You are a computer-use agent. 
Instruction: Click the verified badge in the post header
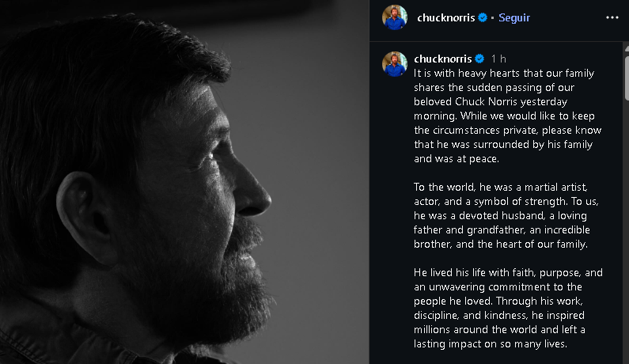coord(483,17)
